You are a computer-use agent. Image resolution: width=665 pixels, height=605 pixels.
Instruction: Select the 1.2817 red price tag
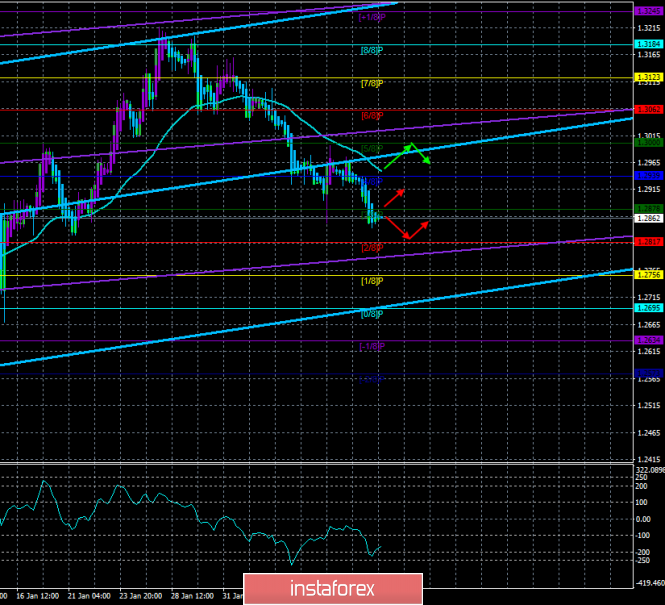tap(648, 241)
